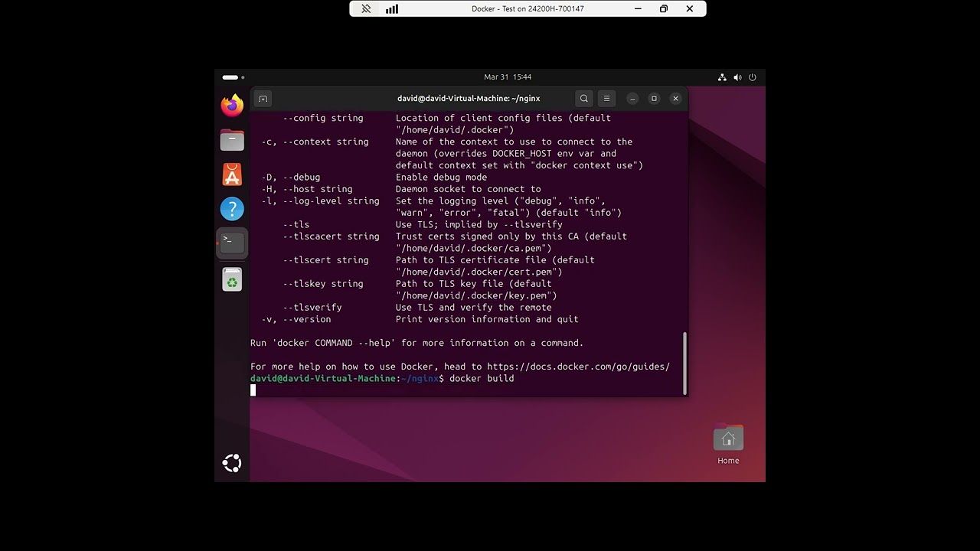The image size is (980, 551).
Task: Close the terminal window
Action: click(675, 99)
